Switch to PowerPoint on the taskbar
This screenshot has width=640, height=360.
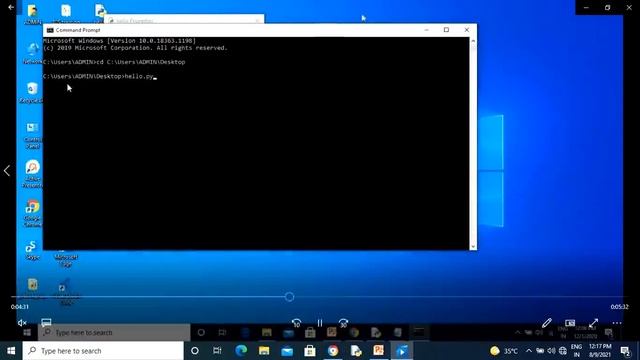(x=378, y=351)
